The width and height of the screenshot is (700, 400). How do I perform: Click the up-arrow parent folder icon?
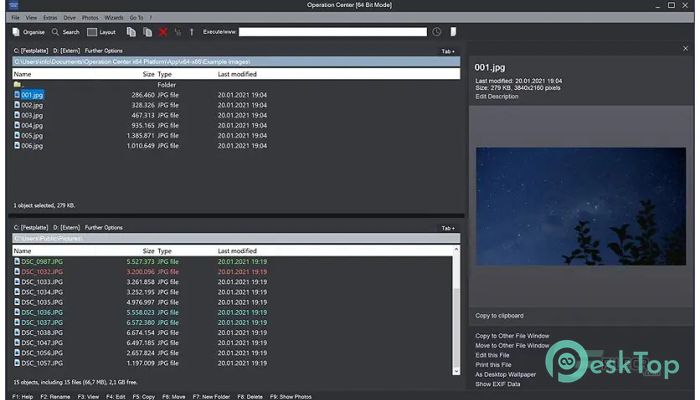(192, 32)
